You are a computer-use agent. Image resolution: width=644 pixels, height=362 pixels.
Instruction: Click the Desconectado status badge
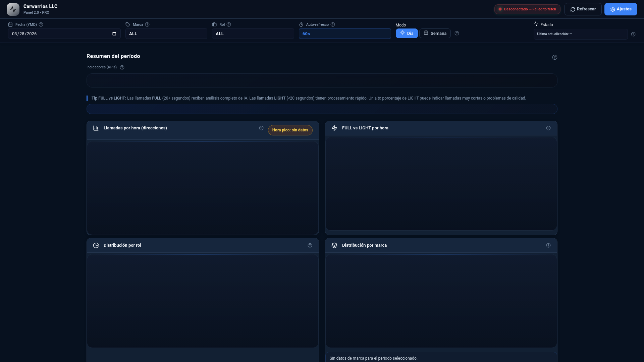[527, 9]
